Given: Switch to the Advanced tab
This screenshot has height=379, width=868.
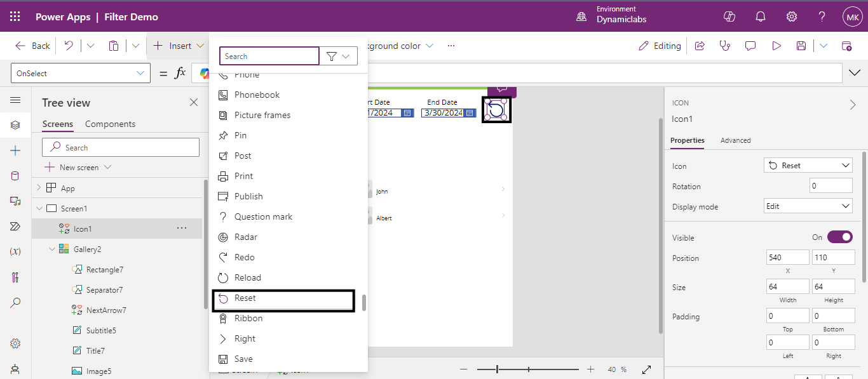Looking at the screenshot, I should (x=735, y=140).
